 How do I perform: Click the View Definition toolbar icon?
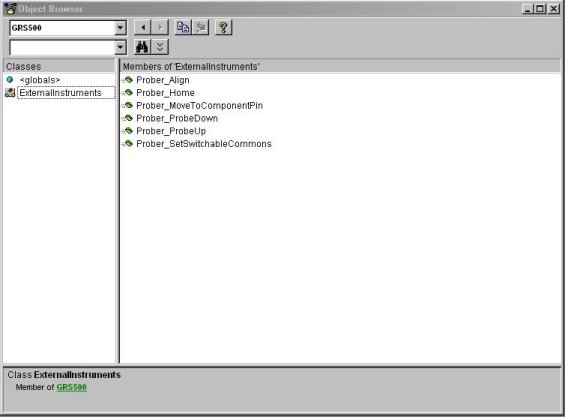(x=200, y=27)
